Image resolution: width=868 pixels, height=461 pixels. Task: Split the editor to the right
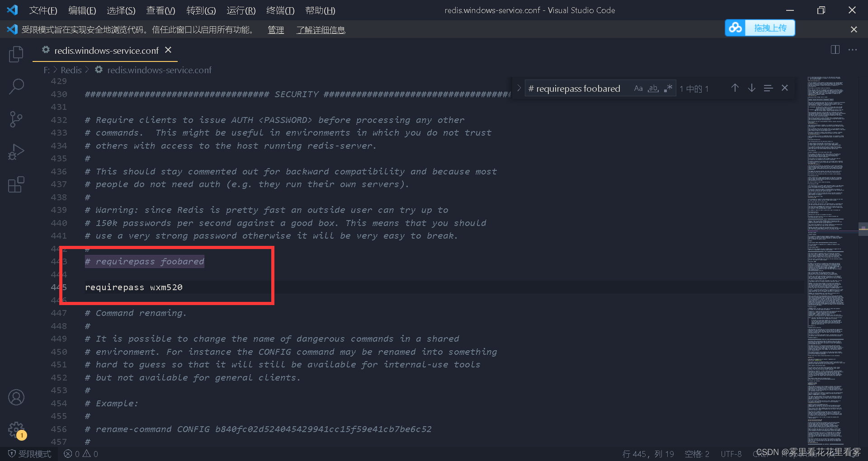[835, 50]
